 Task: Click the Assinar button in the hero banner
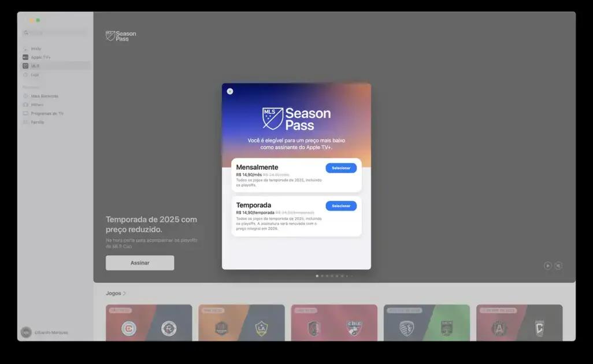[140, 263]
